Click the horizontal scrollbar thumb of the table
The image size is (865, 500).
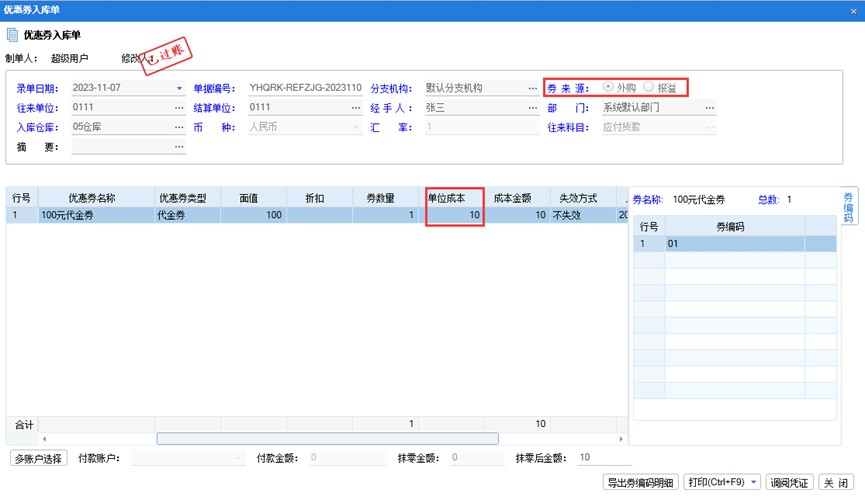pos(328,439)
